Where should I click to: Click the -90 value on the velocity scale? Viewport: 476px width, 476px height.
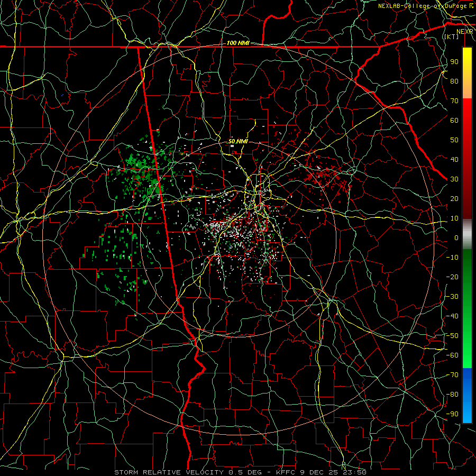tap(452, 414)
